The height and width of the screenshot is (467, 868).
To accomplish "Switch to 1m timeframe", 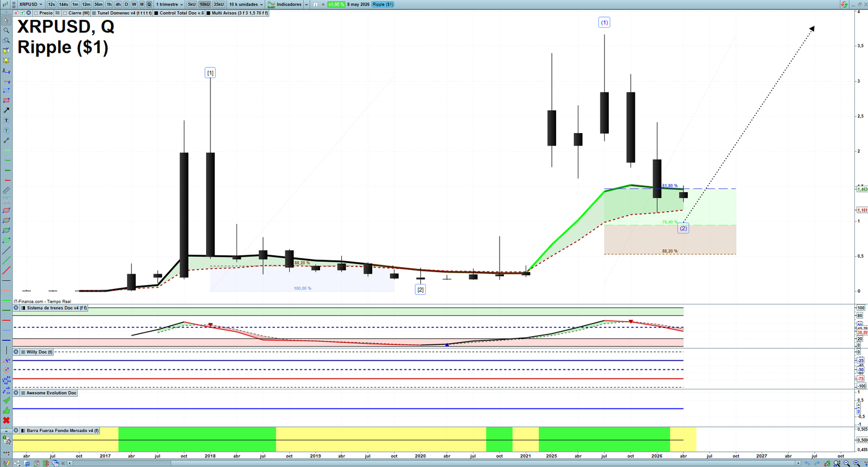I will [x=75, y=4].
